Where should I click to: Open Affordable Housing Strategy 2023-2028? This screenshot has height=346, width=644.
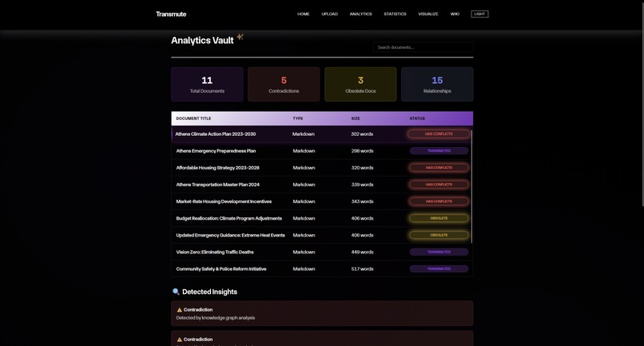point(217,168)
